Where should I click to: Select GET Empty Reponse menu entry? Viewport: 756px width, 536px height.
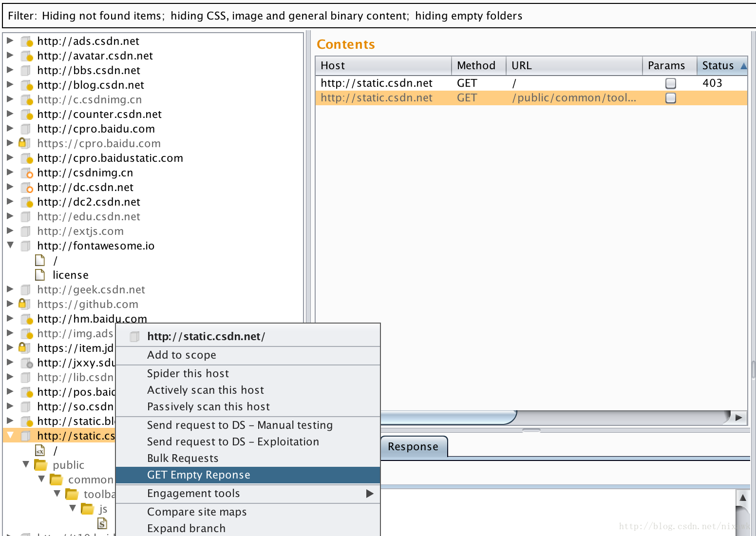248,475
